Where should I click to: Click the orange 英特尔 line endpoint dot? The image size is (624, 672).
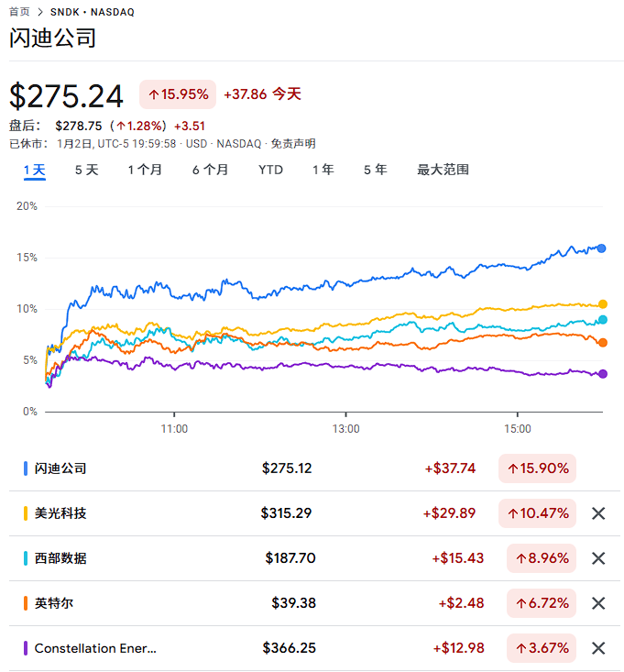point(602,343)
